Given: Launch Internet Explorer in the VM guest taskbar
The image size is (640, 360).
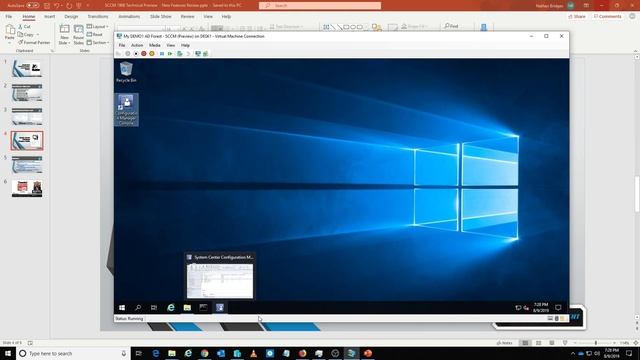Looking at the screenshot, I should click(171, 308).
